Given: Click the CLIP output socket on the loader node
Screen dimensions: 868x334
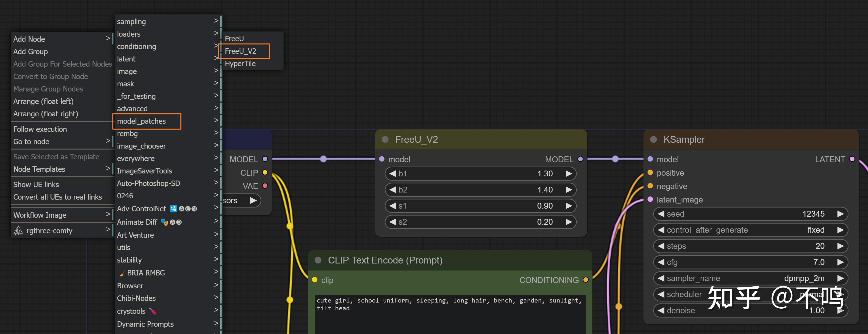Looking at the screenshot, I should tap(265, 172).
